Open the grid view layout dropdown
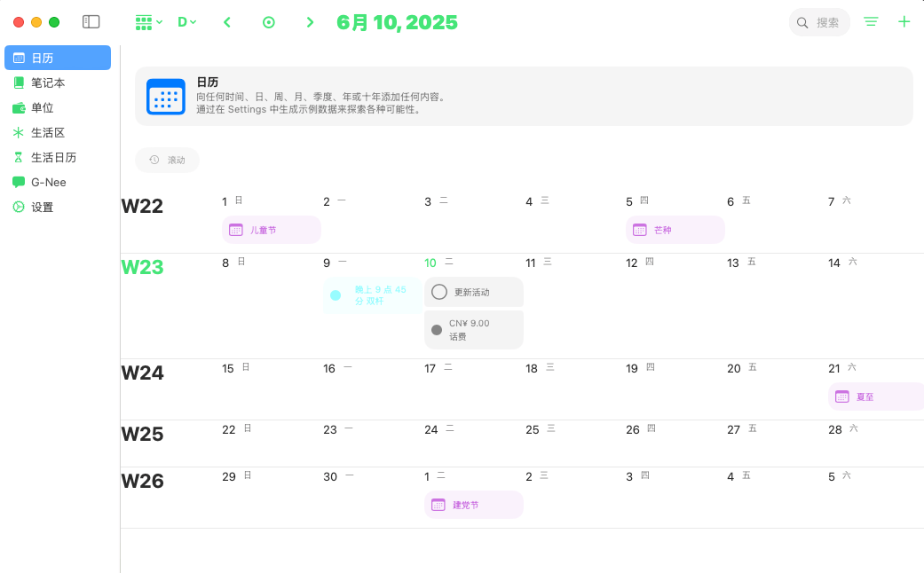Viewport: 924px width, 573px height. pyautogui.click(x=148, y=22)
